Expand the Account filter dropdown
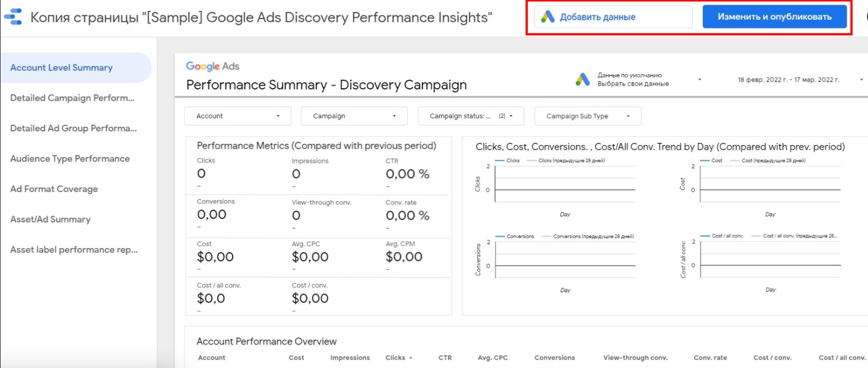 point(238,116)
